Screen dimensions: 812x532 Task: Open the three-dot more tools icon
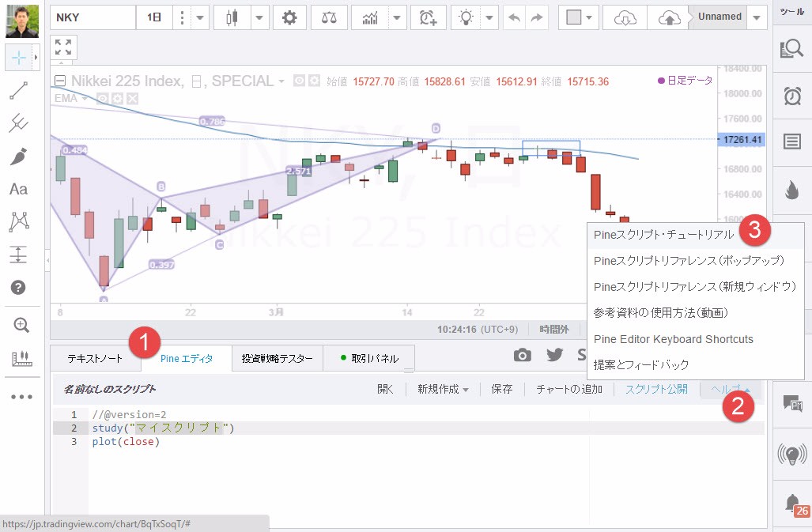coord(21,397)
